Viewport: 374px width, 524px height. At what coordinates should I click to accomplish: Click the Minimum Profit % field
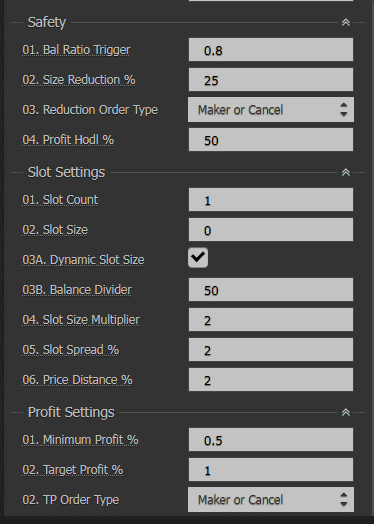coord(271,439)
